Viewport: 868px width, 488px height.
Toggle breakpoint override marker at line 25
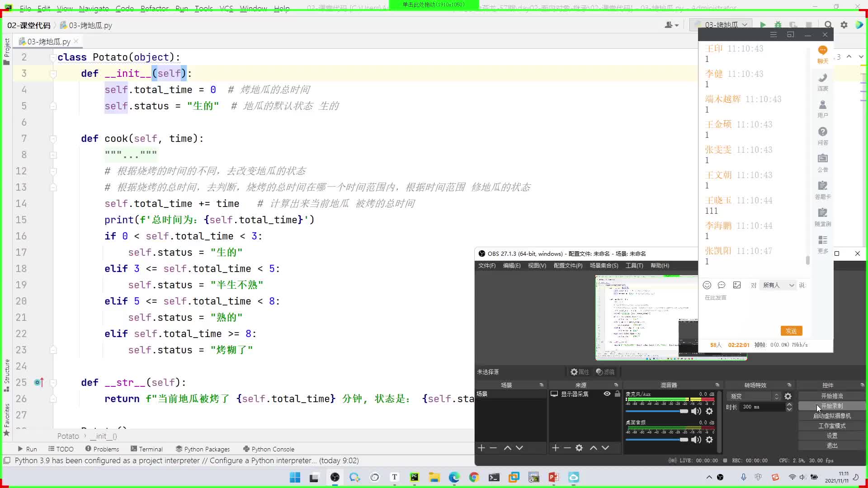(38, 383)
